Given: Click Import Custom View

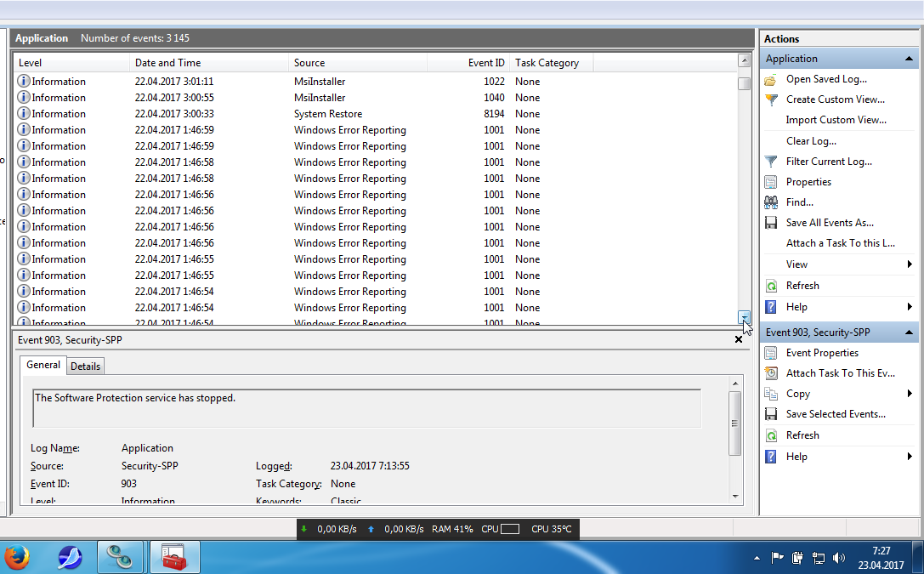Looking at the screenshot, I should [x=836, y=120].
